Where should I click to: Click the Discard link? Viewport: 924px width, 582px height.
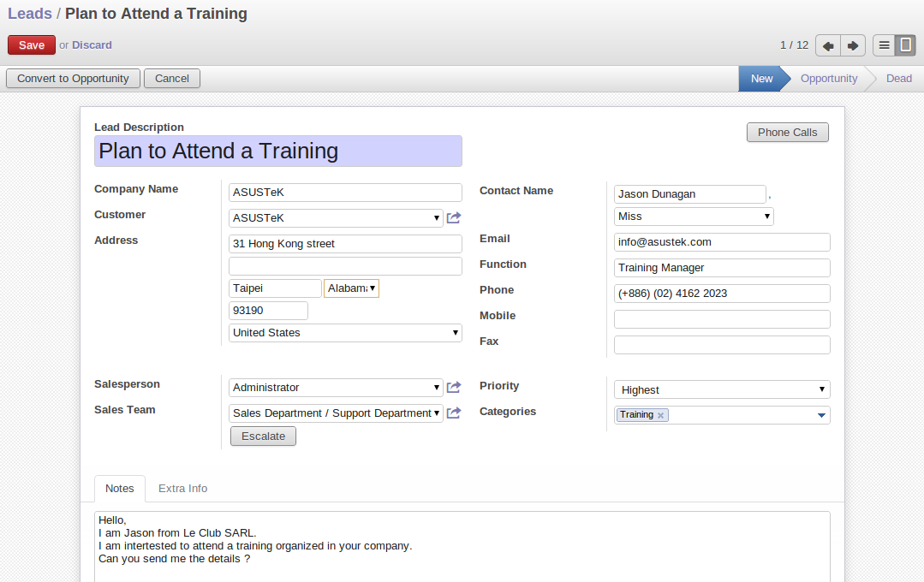click(92, 45)
